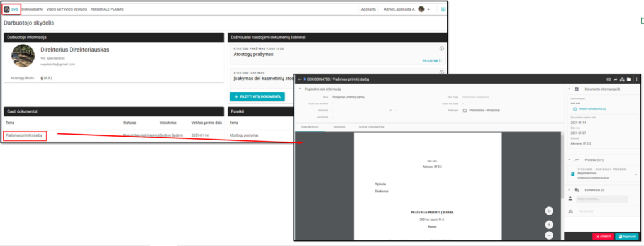Copy document link via chain icon
Screen dimensions: 644x246
pyautogui.click(x=609, y=79)
